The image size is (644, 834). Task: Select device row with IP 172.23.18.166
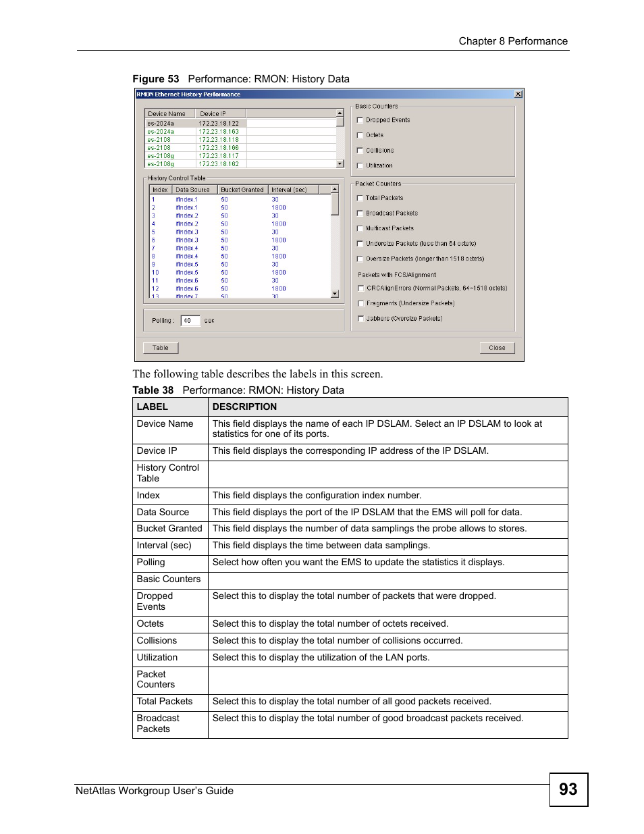241,148
